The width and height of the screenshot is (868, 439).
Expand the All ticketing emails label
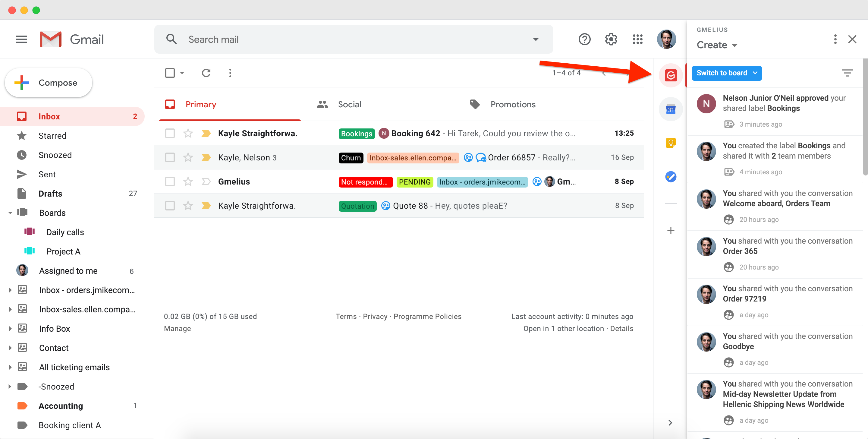pyautogui.click(x=10, y=367)
